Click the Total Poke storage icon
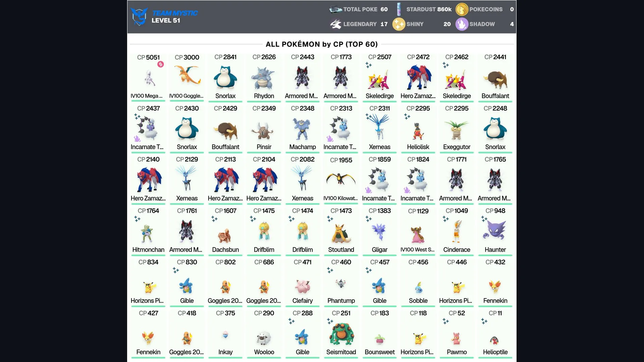This screenshot has height=362, width=644. click(x=335, y=9)
